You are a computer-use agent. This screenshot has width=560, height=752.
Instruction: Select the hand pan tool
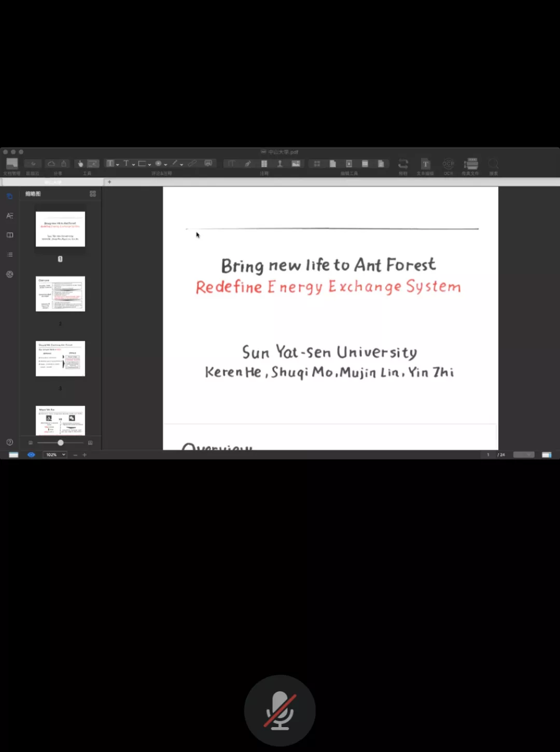click(x=80, y=164)
